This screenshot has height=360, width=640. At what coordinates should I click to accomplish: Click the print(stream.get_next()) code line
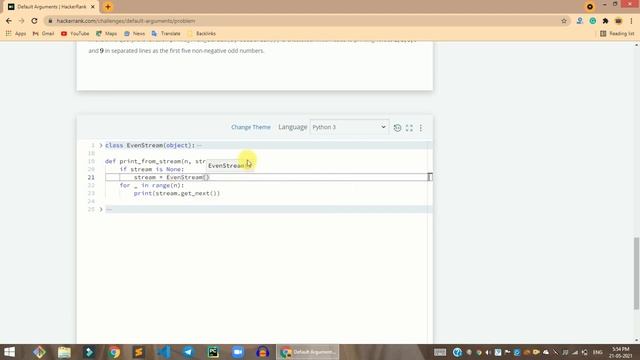[177, 193]
